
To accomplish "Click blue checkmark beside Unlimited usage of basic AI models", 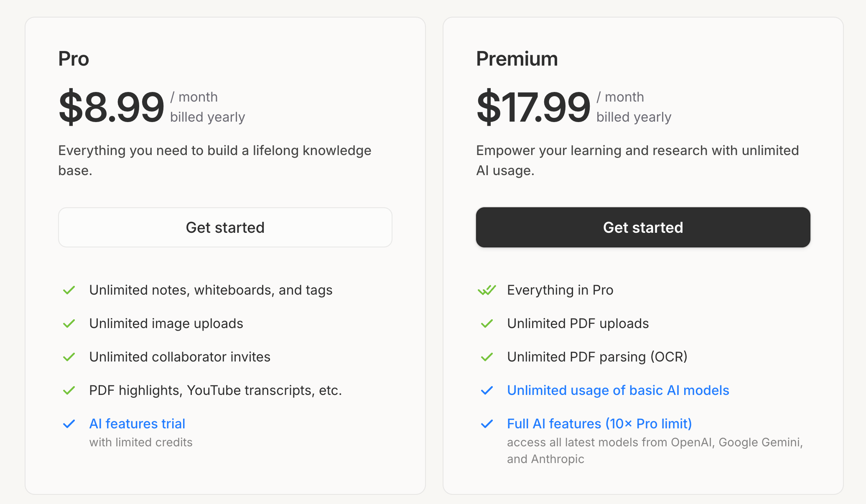I will pos(487,390).
